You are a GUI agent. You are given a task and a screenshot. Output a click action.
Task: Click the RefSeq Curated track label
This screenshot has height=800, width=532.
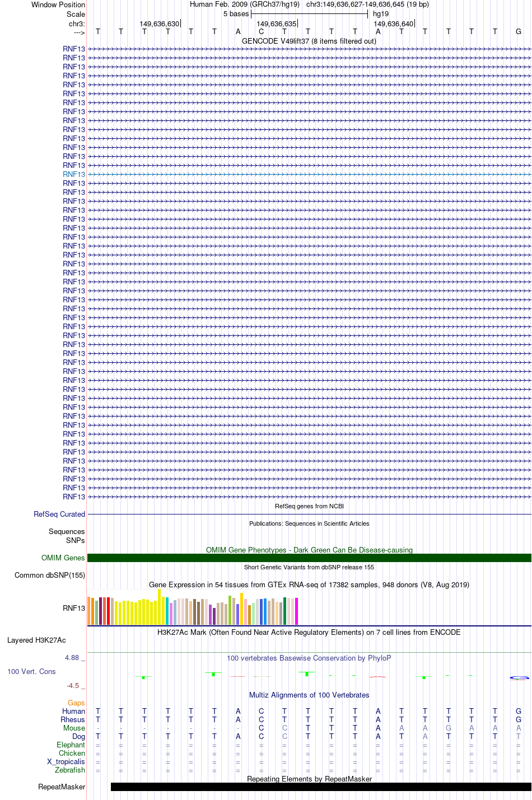coord(59,514)
